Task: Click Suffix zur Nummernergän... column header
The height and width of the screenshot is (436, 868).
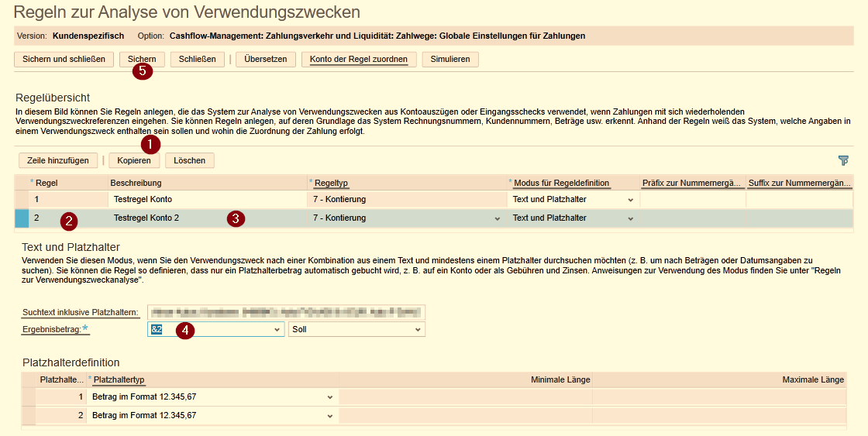Action: 799,183
